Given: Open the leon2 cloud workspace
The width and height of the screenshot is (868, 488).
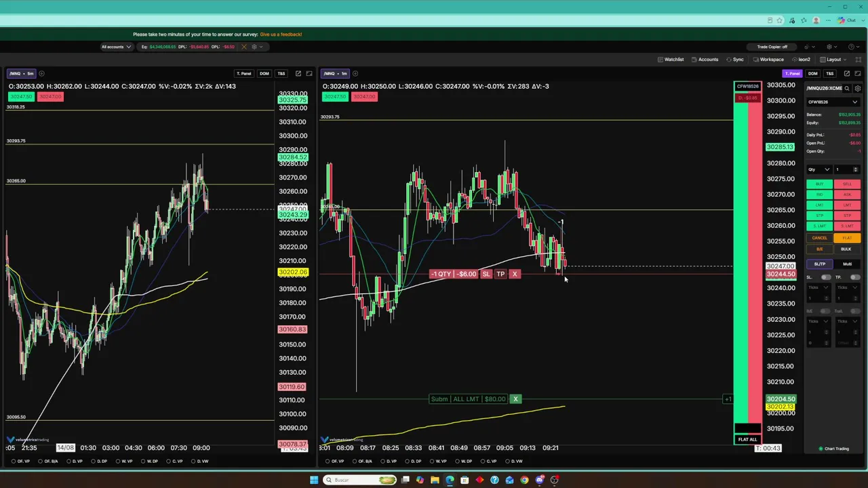Looking at the screenshot, I should coord(801,60).
